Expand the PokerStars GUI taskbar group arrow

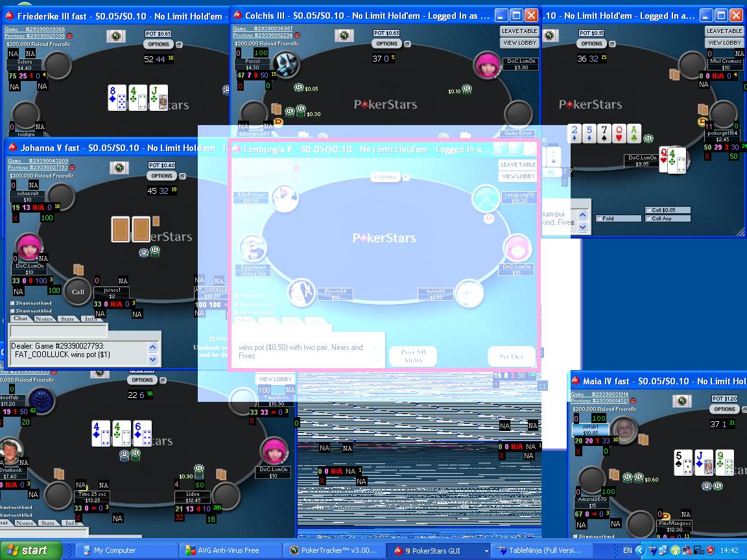click(486, 551)
